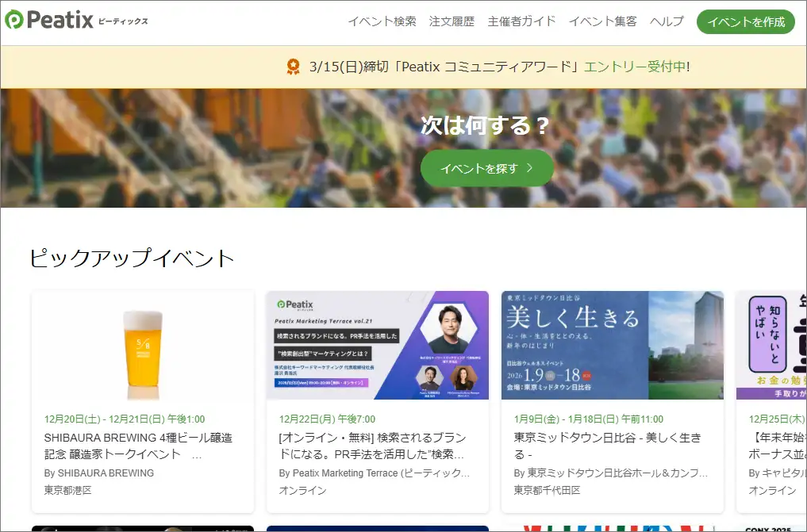Viewport: 807px width, 532px height.
Task: Click the イベントを探す button
Action: [486, 168]
